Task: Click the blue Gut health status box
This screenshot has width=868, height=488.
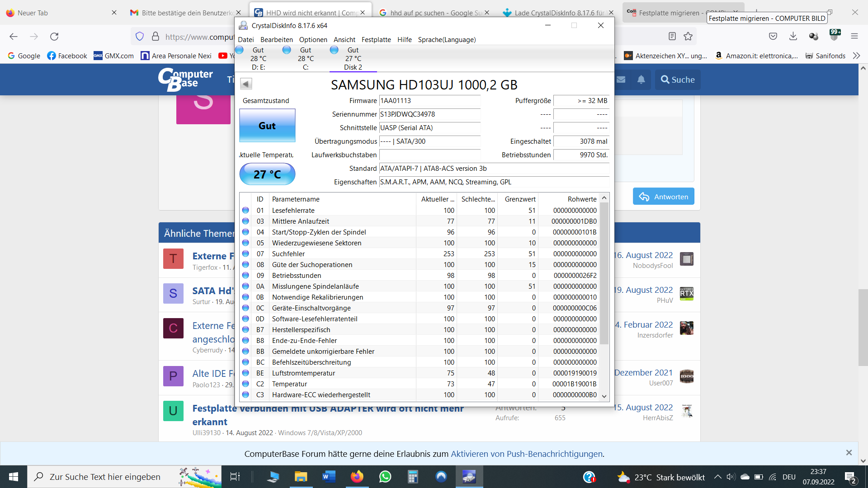Action: pos(267,126)
